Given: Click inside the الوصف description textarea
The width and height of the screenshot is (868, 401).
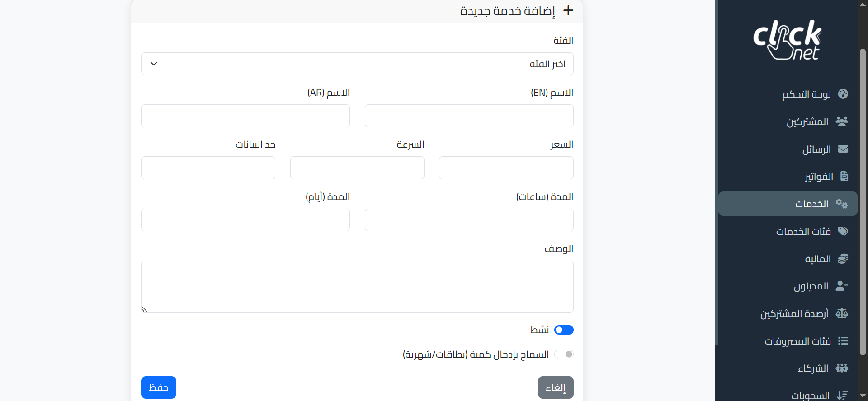Looking at the screenshot, I should [x=357, y=287].
